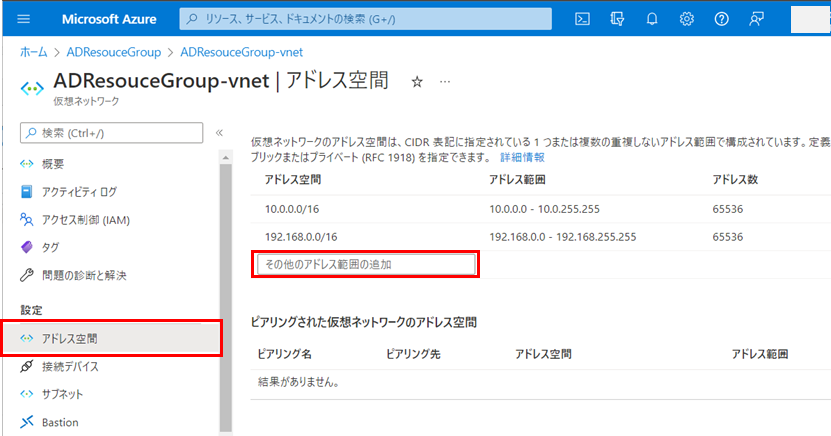831x436 pixels.
Task: Select the 192.168.0.0/16 address space cell
Action: (x=301, y=237)
